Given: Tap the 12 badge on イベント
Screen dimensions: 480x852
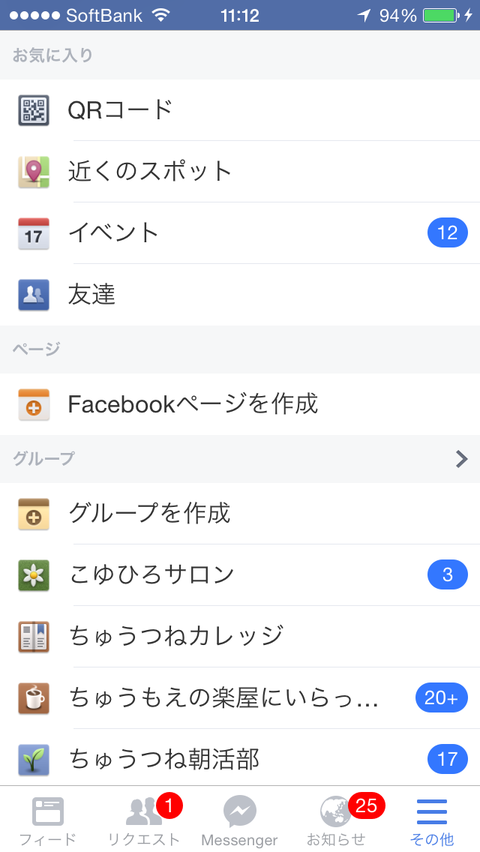Looking at the screenshot, I should [x=447, y=233].
